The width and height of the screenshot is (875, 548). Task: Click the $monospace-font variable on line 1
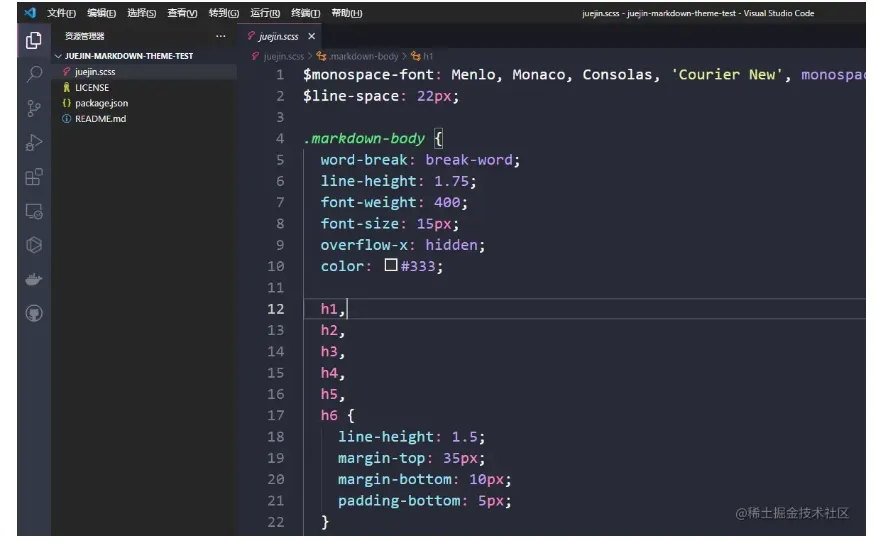(x=368, y=75)
